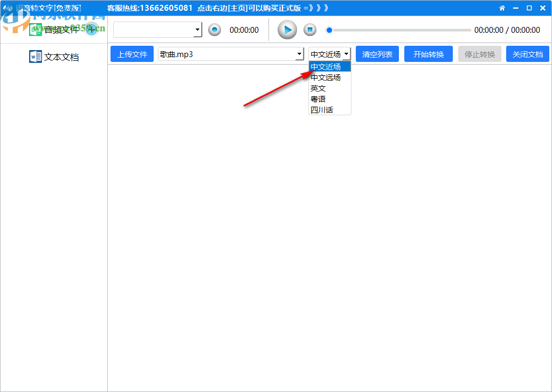Click the playback progress slider handle

(329, 30)
